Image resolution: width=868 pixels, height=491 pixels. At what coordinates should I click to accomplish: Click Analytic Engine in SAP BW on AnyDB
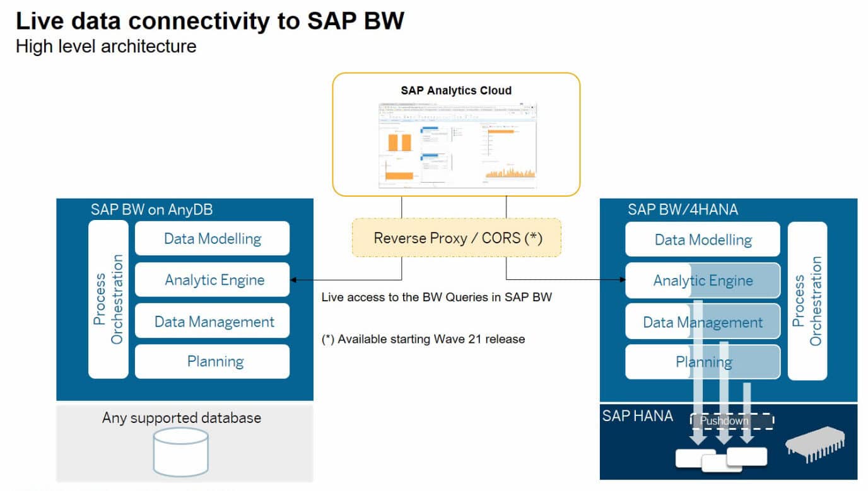pos(212,280)
